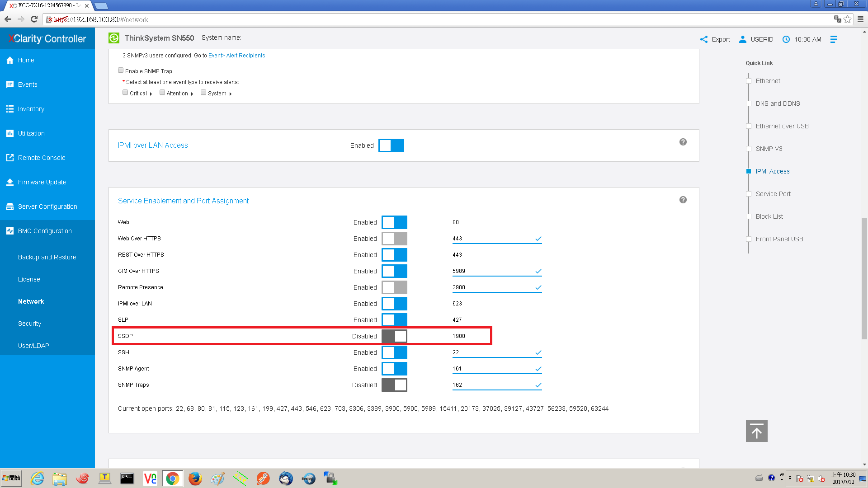Confirm the CIM Over HTTPS port checkmark
Screen dimensions: 868x488
tap(538, 271)
